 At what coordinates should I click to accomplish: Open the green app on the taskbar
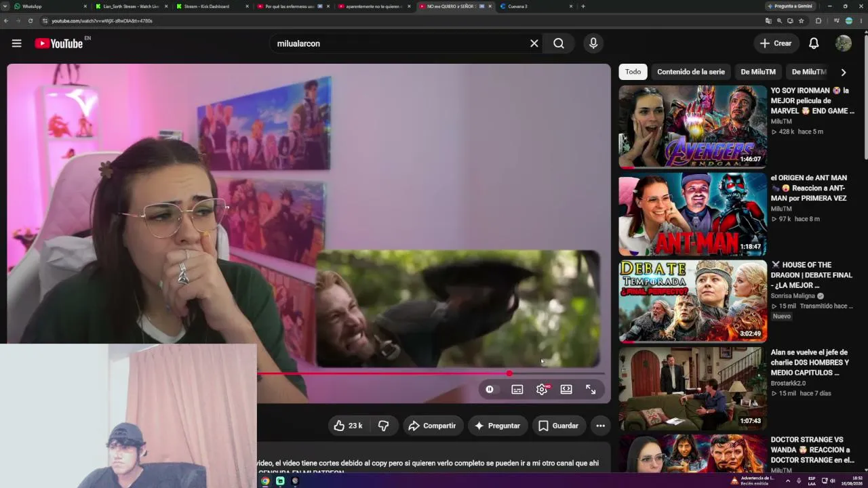point(280,481)
